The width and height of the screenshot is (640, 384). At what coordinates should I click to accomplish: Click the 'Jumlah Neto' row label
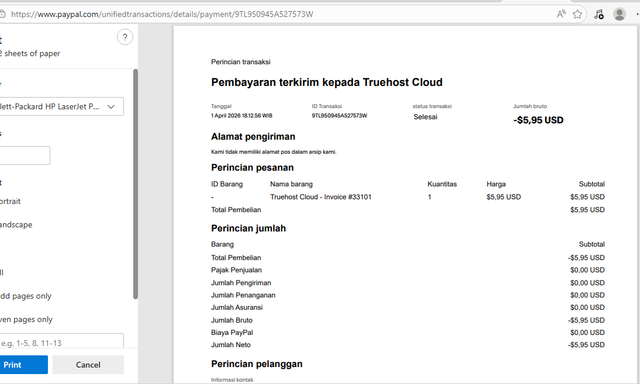231,345
